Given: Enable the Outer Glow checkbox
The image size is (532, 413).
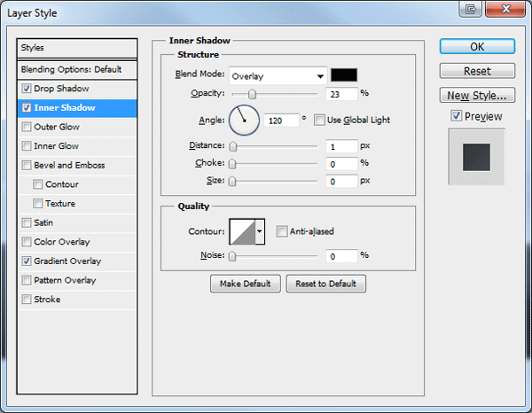Looking at the screenshot, I should [x=27, y=127].
